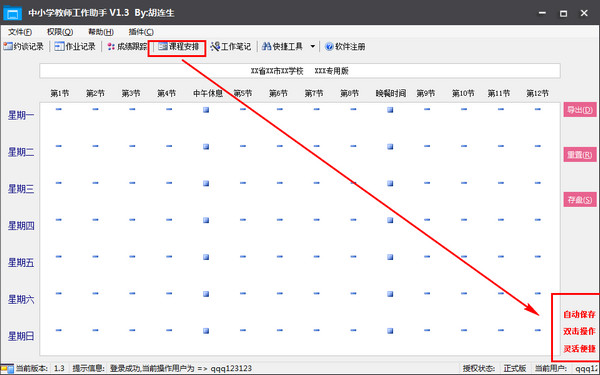The height and width of the screenshot is (375, 600).
Task: Select 星期五 晚餐时间 square icon
Action: (x=390, y=257)
